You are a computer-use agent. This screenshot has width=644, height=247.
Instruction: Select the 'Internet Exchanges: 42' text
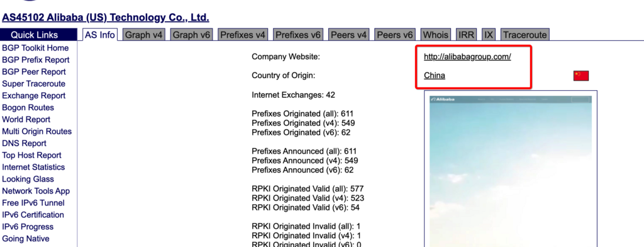click(x=293, y=95)
